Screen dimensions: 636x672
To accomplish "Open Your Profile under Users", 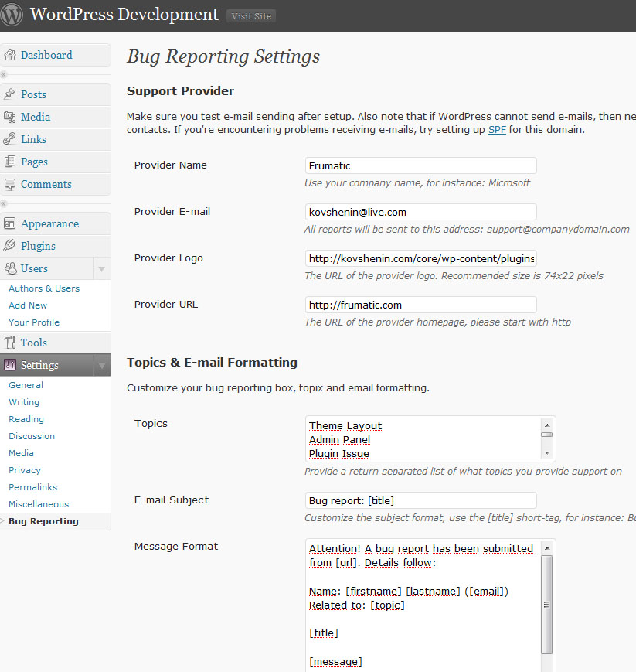I will point(34,322).
